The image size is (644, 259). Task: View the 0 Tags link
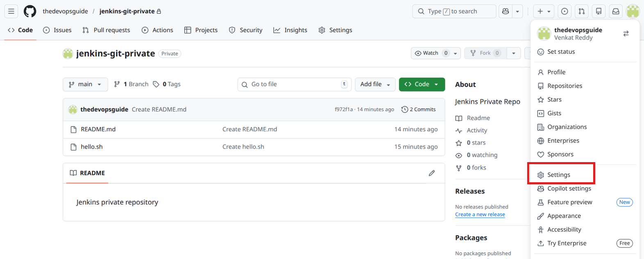coord(167,84)
